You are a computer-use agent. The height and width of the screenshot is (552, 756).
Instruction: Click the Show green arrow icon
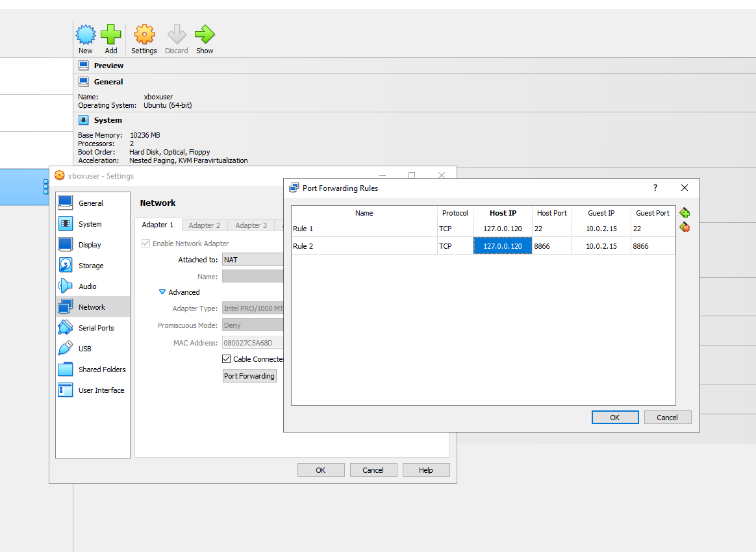205,39
